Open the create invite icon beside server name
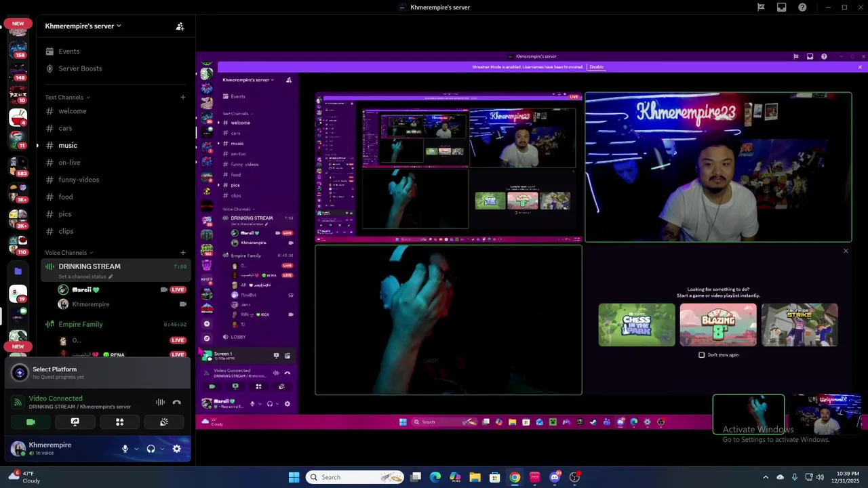Screen dimensions: 868x488 tap(180, 26)
